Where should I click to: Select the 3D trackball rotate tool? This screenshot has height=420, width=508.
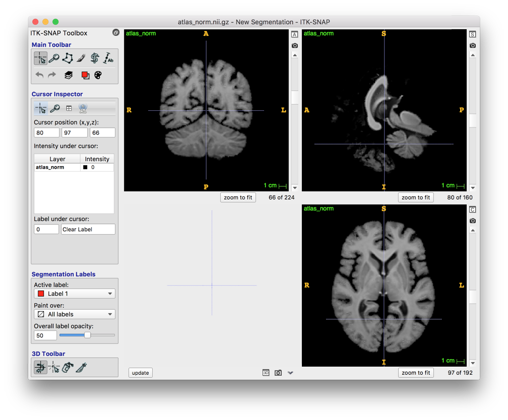click(40, 368)
